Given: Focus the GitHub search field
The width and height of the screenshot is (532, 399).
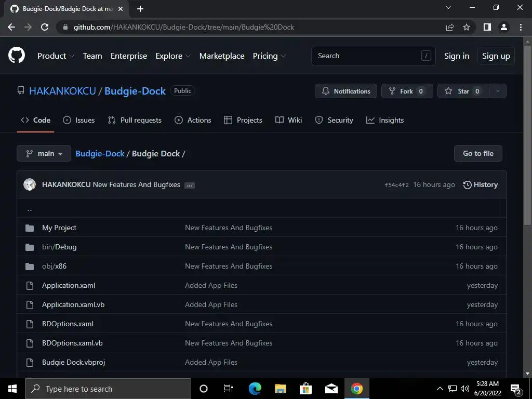Looking at the screenshot, I should (x=373, y=56).
